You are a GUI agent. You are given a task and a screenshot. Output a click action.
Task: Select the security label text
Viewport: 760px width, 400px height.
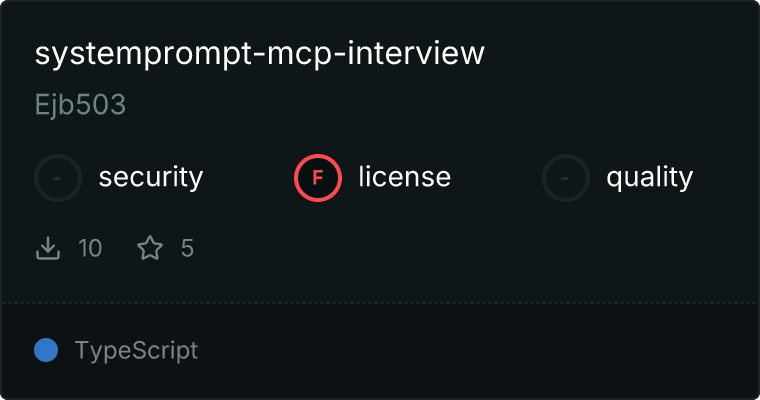(151, 177)
